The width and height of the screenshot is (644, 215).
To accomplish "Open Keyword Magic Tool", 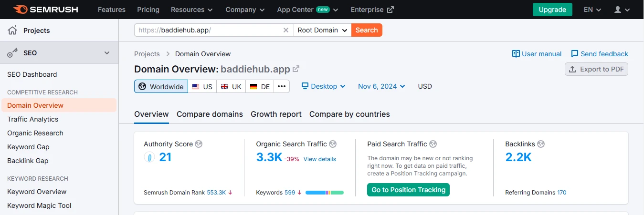I will 39,205.
